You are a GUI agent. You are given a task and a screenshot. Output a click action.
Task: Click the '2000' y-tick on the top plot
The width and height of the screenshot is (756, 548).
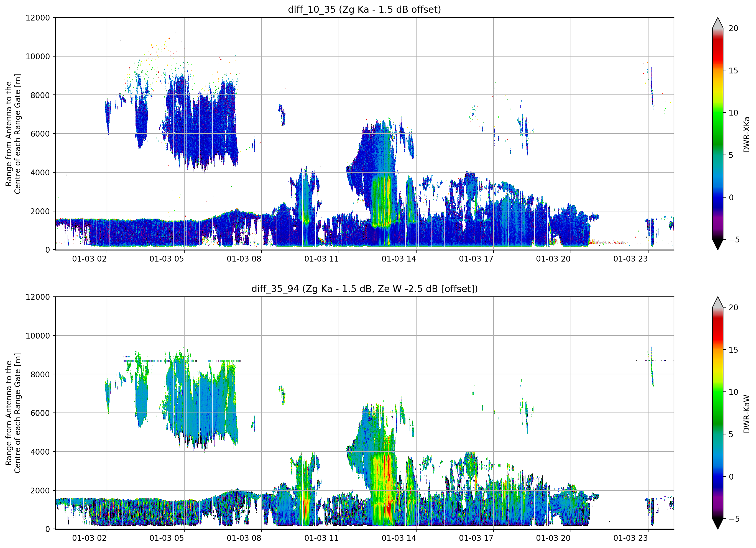(40, 211)
